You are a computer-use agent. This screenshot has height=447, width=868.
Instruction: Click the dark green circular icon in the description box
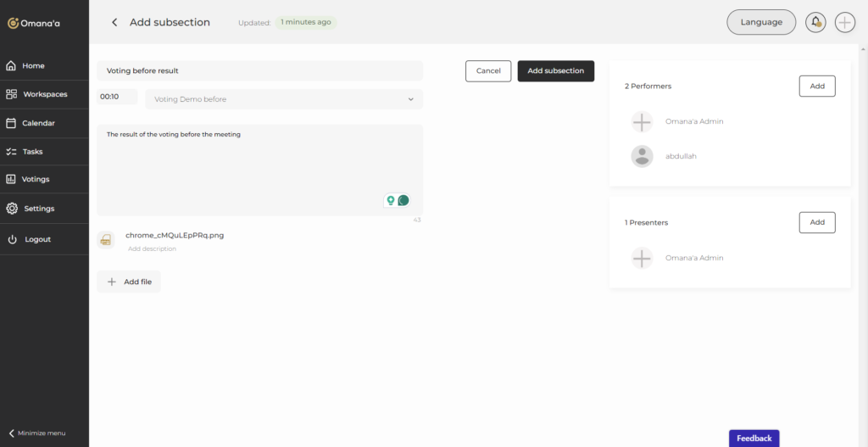pyautogui.click(x=403, y=200)
